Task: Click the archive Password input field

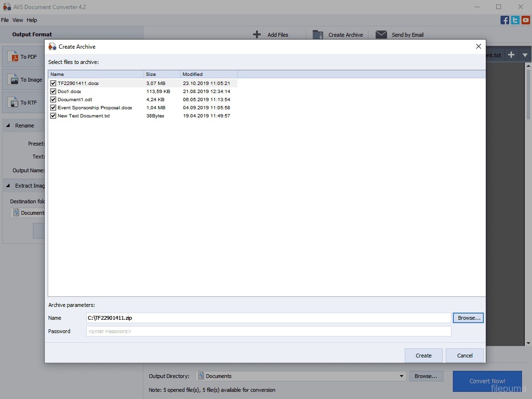Action: coord(268,331)
